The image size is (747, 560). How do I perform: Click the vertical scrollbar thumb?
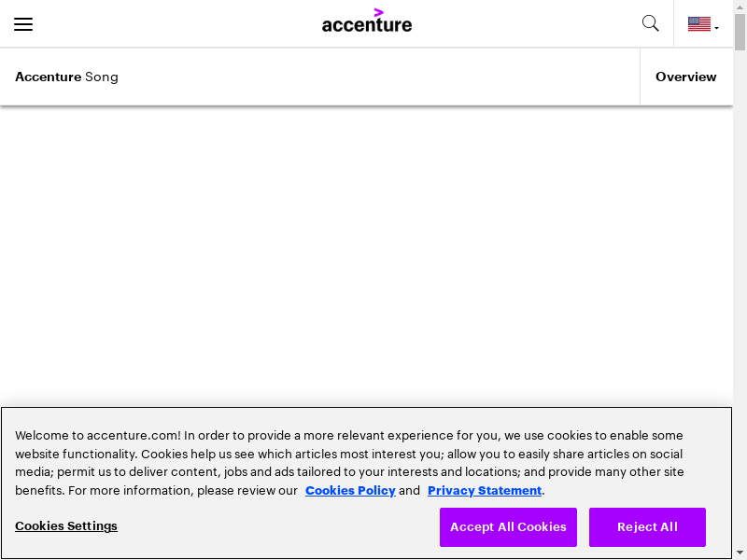tap(740, 33)
